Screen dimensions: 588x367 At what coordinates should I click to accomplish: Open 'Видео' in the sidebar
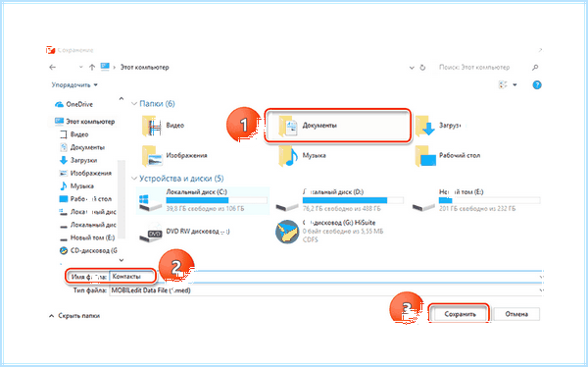[x=73, y=134]
